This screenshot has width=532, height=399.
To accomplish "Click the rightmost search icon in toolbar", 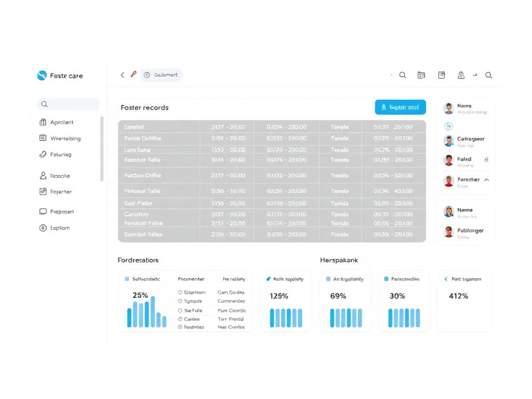I will click(x=488, y=75).
